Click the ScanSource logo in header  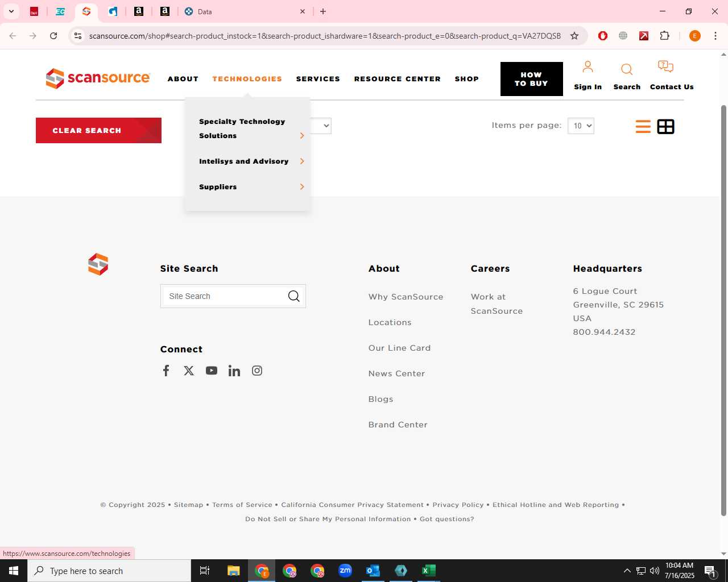(x=98, y=78)
